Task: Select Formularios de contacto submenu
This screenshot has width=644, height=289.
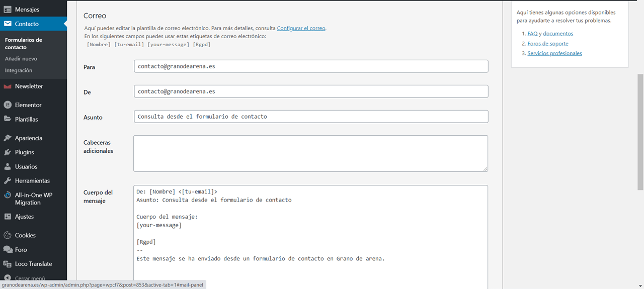Action: [x=24, y=43]
